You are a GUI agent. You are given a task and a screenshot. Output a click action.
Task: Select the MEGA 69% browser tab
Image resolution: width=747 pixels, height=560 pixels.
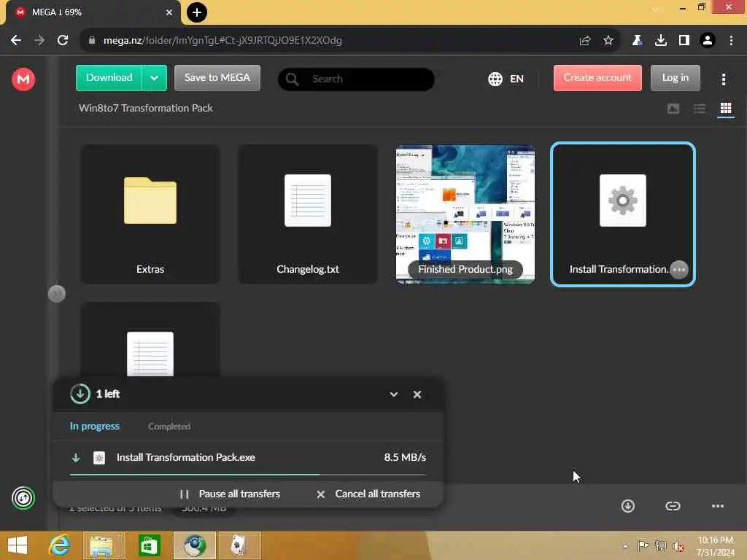[93, 12]
